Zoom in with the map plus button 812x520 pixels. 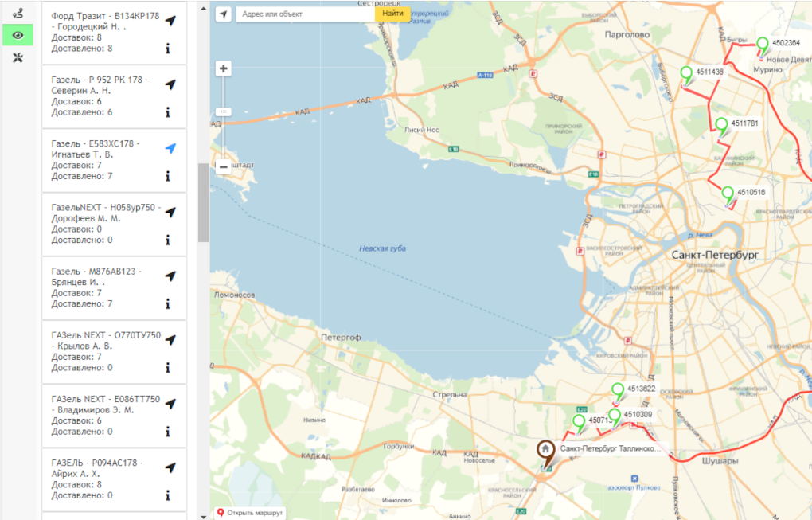(x=223, y=68)
